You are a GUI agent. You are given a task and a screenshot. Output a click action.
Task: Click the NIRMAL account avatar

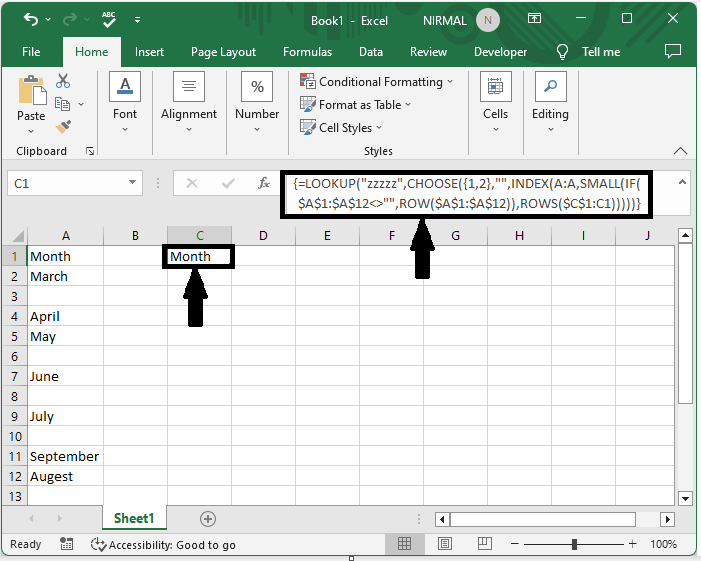488,20
